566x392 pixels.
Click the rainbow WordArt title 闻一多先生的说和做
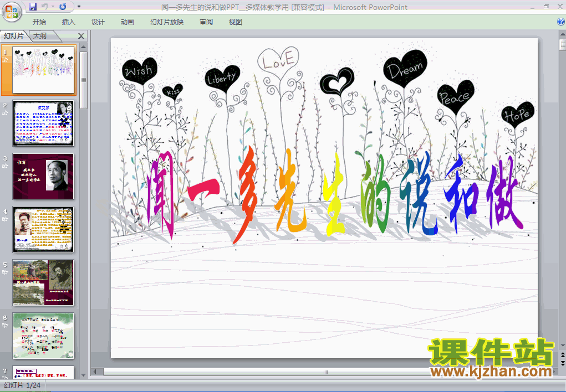(335, 195)
